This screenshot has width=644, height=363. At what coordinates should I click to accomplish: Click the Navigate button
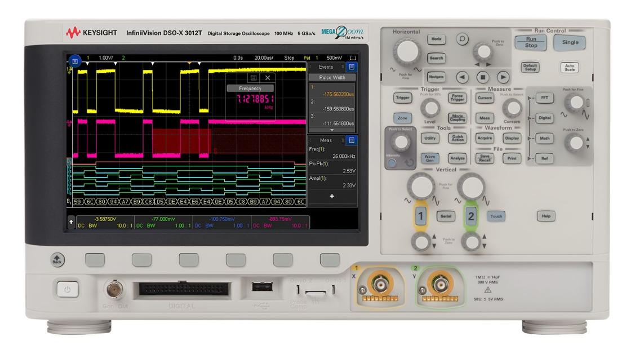(436, 77)
